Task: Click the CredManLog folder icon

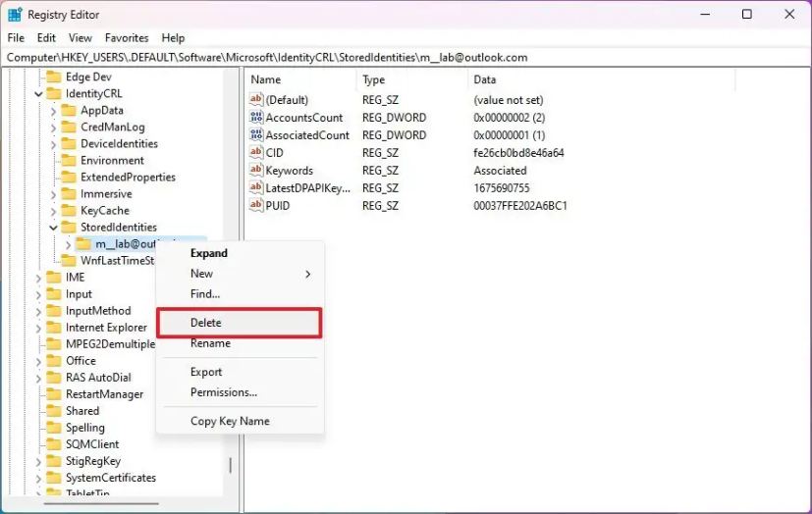Action: (69, 128)
